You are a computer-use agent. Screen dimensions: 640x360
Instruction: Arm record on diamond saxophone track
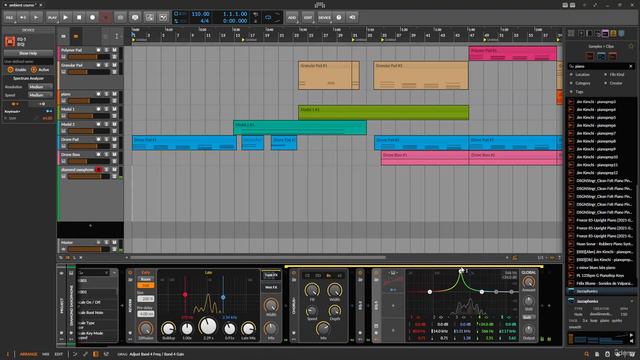click(98, 169)
